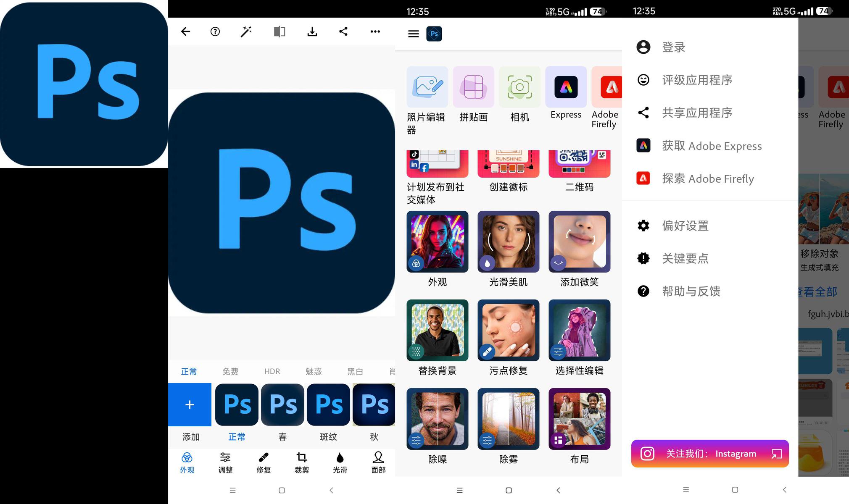This screenshot has height=504, width=849.
Task: Select 面部 face tool
Action: pos(378,463)
